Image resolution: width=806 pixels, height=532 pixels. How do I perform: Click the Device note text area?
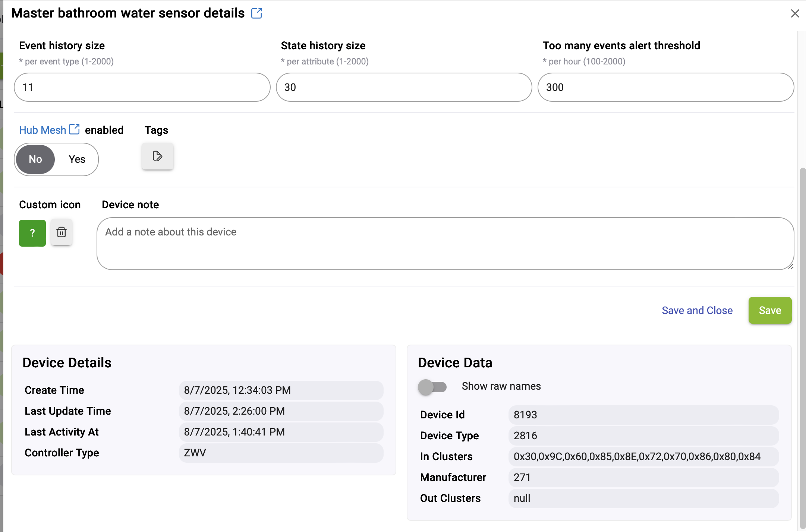coord(445,244)
